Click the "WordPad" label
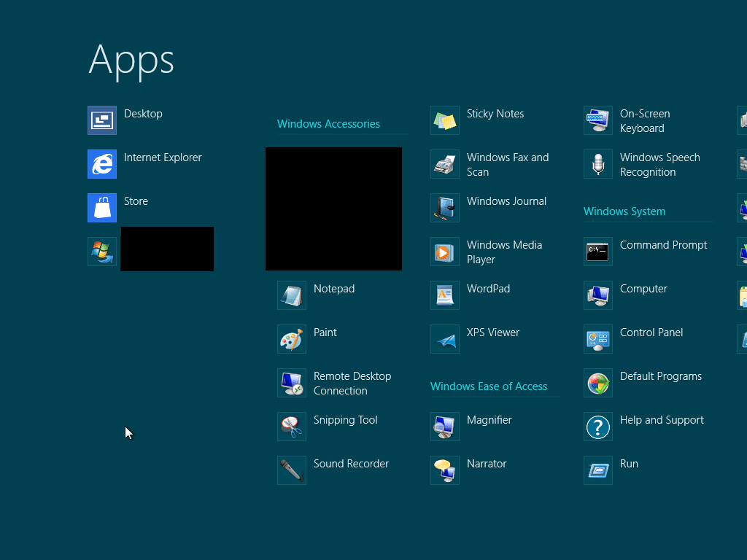Viewport: 747px width, 560px height. tap(488, 289)
